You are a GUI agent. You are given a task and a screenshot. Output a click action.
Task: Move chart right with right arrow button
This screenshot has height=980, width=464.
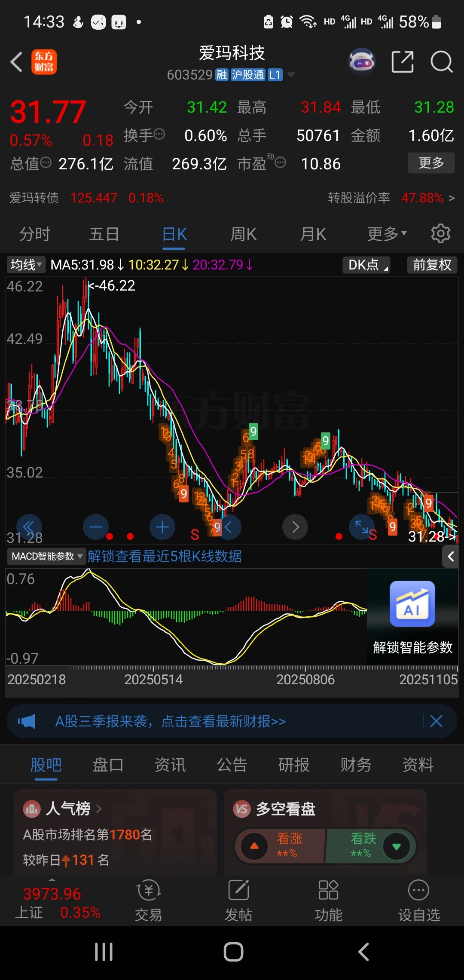coord(295,527)
